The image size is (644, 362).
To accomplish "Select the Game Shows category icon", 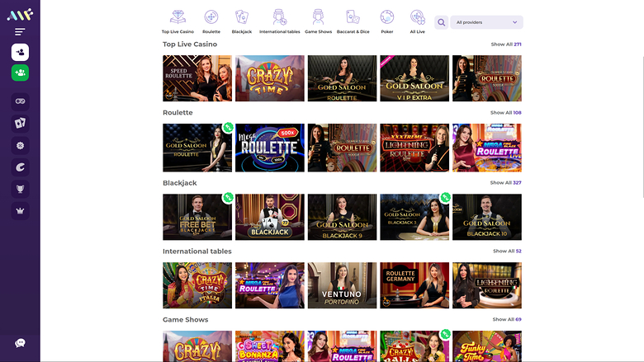I will [319, 21].
